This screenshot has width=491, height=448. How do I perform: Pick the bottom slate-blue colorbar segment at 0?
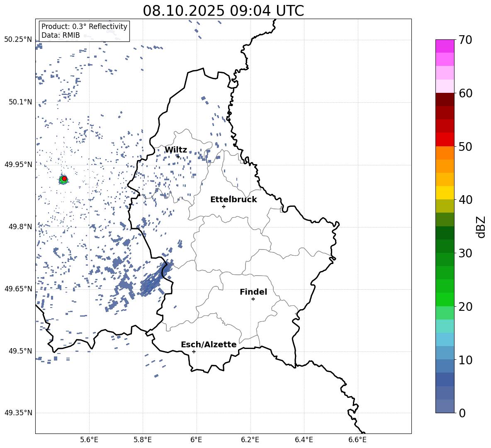click(x=445, y=406)
